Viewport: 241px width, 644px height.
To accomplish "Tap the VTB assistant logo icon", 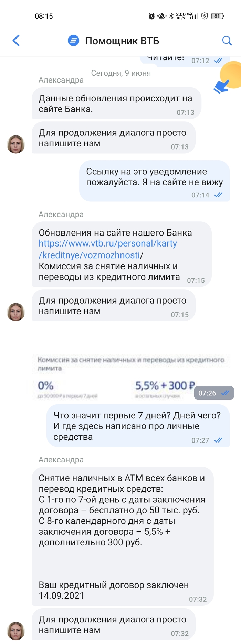I will click(73, 41).
